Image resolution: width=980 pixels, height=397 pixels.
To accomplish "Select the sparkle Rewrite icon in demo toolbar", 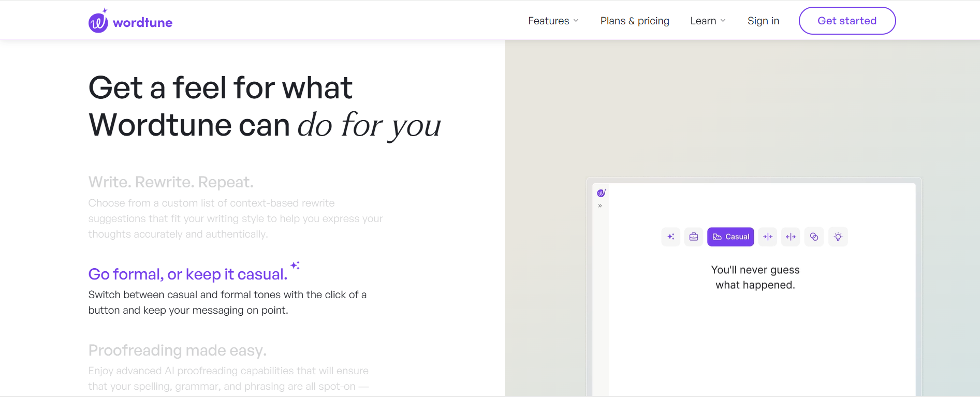I will click(x=670, y=237).
